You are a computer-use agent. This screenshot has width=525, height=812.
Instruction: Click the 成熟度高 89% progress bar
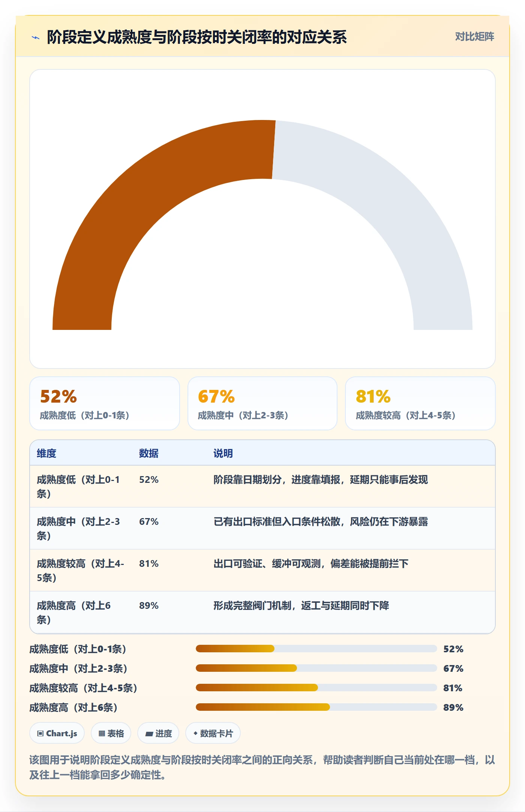pyautogui.click(x=316, y=707)
